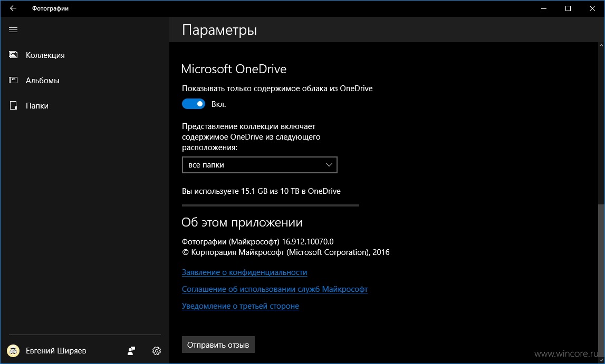
Task: Click the back arrow in title bar
Action: (x=13, y=8)
